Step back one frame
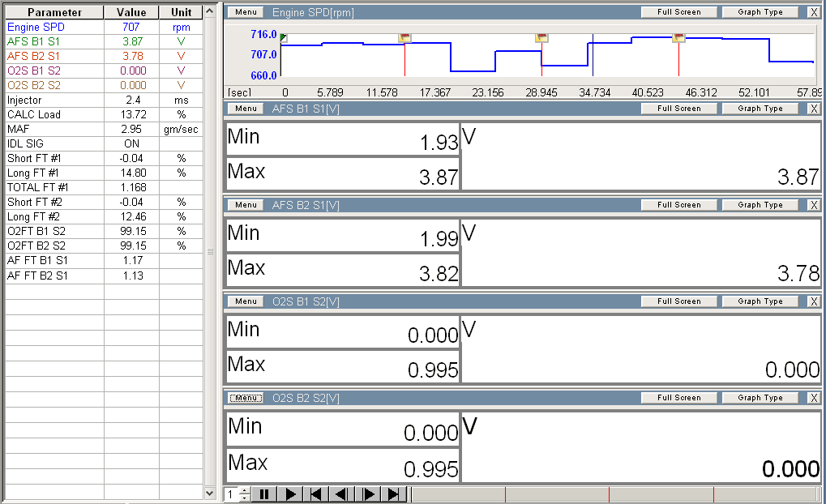 342,494
